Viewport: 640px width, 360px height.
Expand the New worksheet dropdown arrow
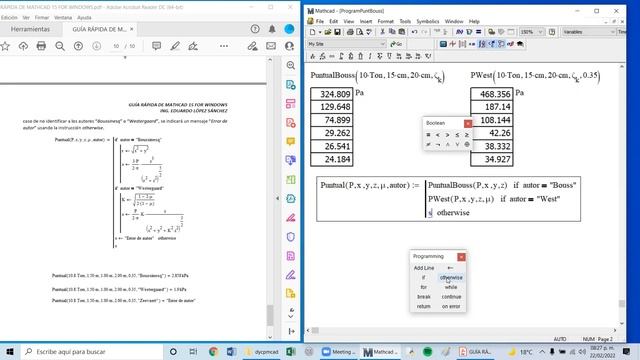click(320, 32)
